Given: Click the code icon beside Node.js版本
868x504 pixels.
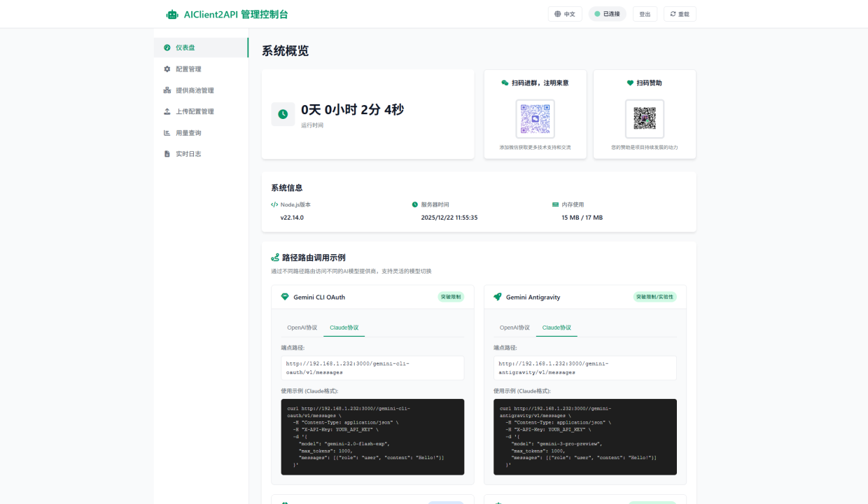Looking at the screenshot, I should pyautogui.click(x=274, y=204).
